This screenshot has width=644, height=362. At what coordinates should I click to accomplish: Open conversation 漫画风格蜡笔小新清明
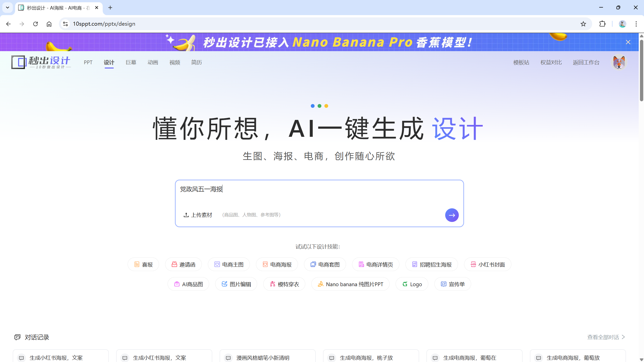coord(268,356)
